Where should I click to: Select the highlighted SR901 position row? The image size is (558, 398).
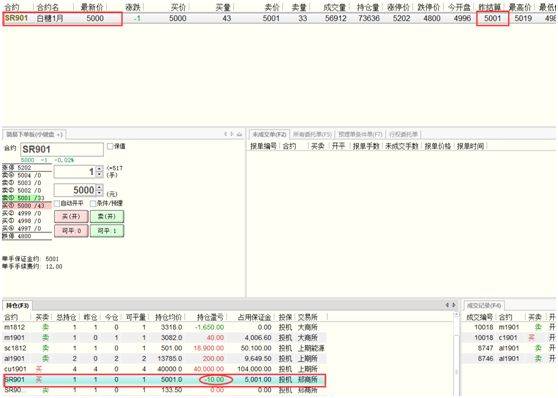pos(164,380)
